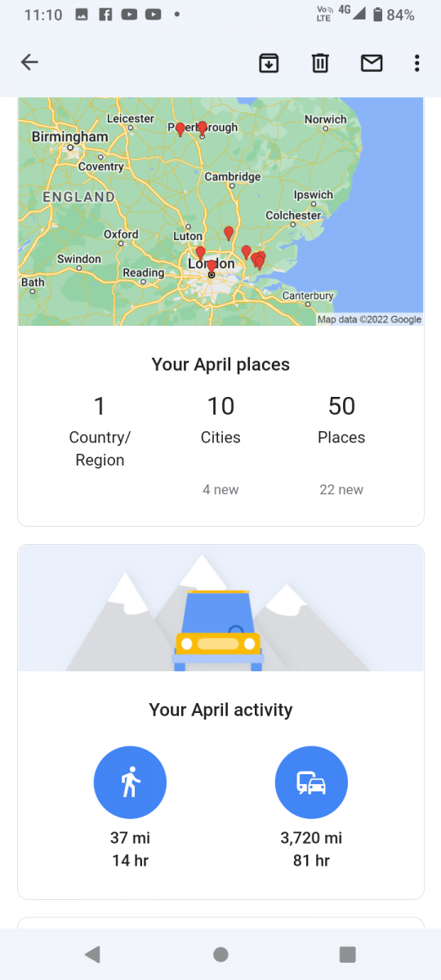Tap the walking activity icon
Image resolution: width=441 pixels, height=980 pixels.
[x=130, y=782]
